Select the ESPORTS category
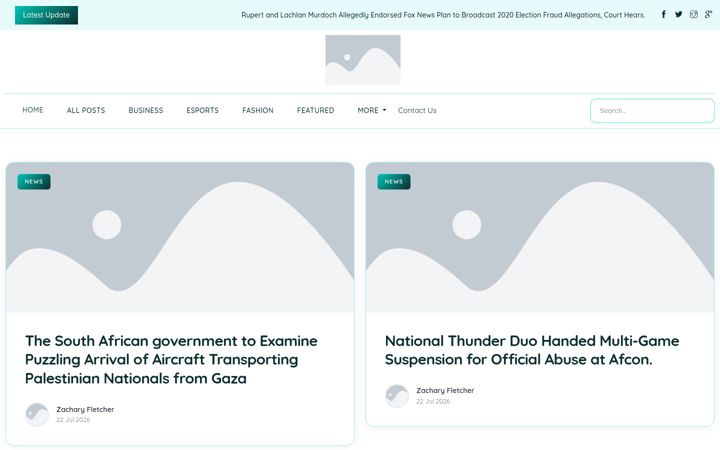The image size is (720, 450). coord(202,110)
